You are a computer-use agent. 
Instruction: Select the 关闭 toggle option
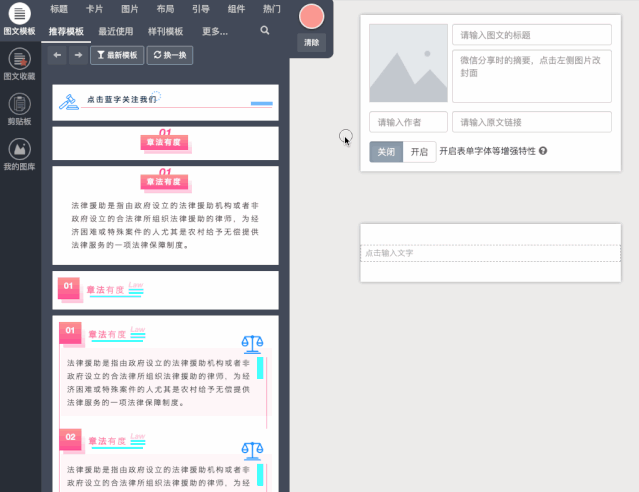[x=386, y=152]
